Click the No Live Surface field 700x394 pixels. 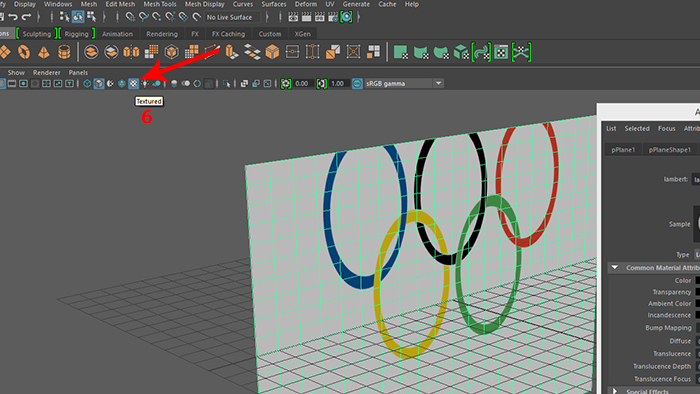233,17
